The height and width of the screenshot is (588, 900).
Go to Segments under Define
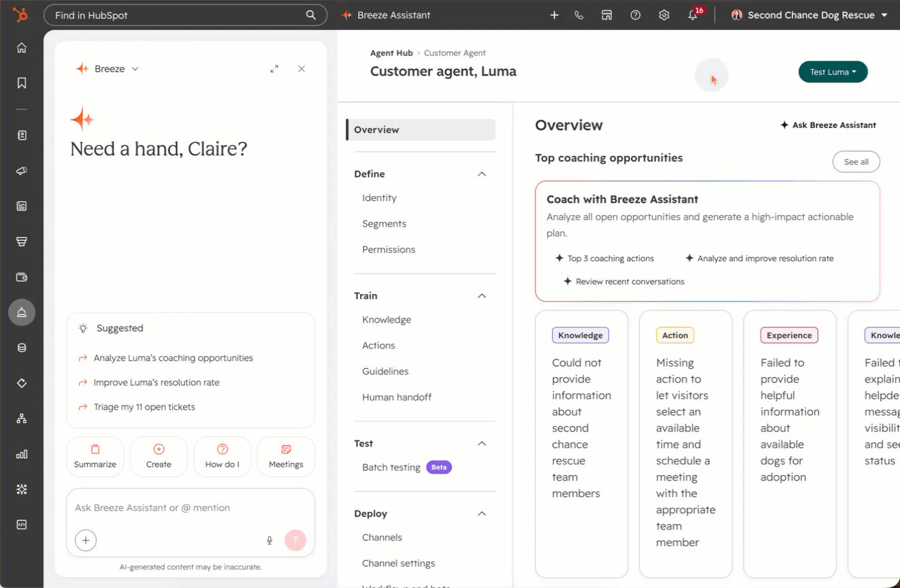384,224
